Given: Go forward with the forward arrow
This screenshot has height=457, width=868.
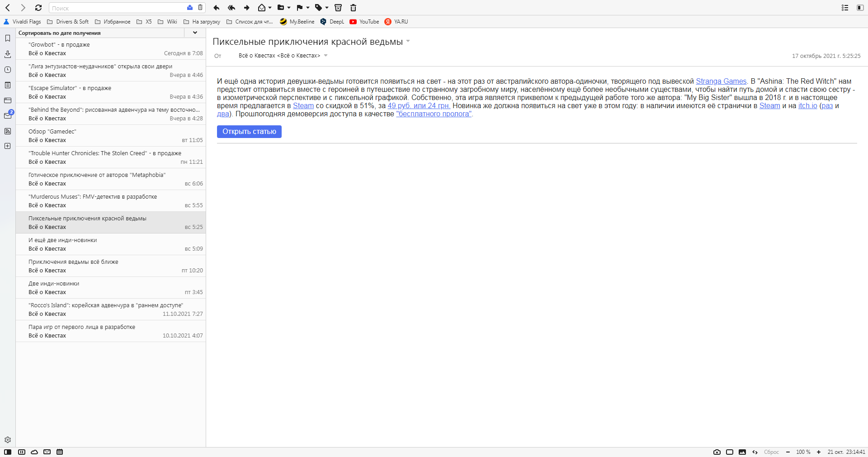Looking at the screenshot, I should click(23, 8).
